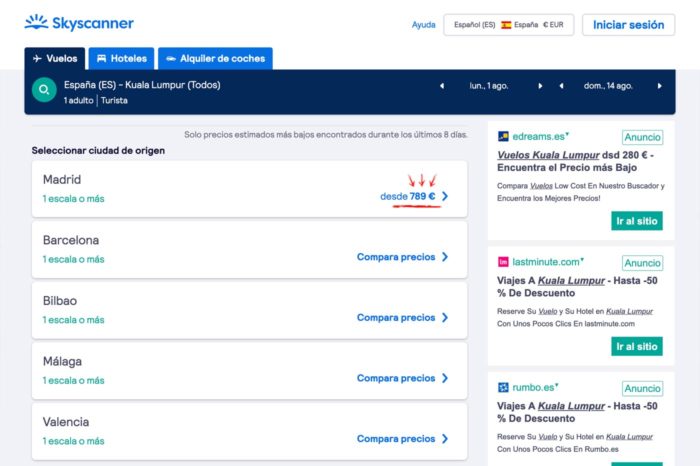Click Compara precios for Bilbao
Image resolution: width=700 pixels, height=466 pixels.
point(396,317)
